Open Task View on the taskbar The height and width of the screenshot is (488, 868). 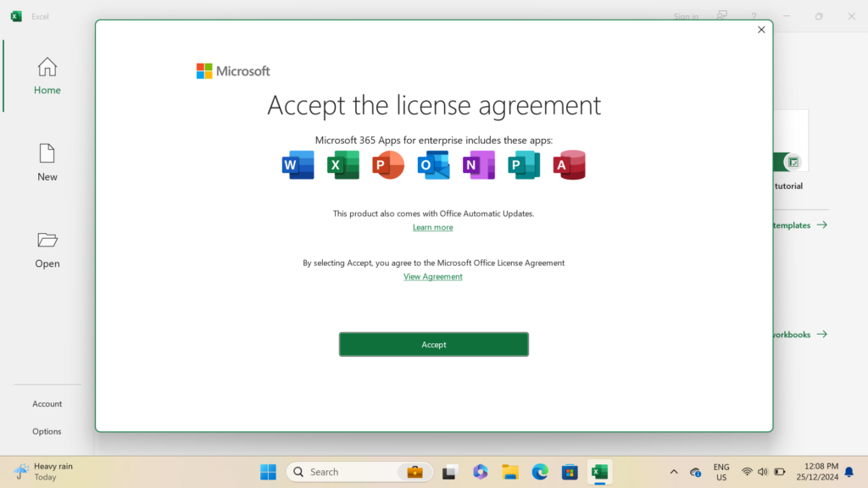449,472
